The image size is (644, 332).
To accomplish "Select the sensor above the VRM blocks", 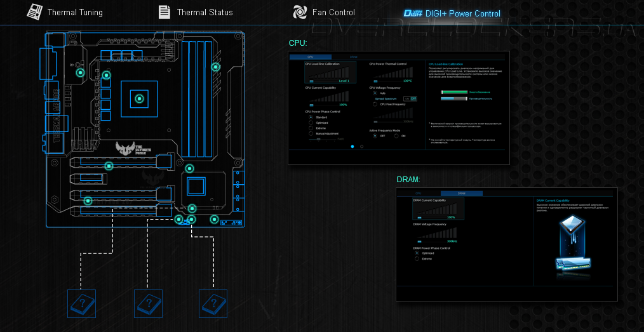I will pos(106,75).
